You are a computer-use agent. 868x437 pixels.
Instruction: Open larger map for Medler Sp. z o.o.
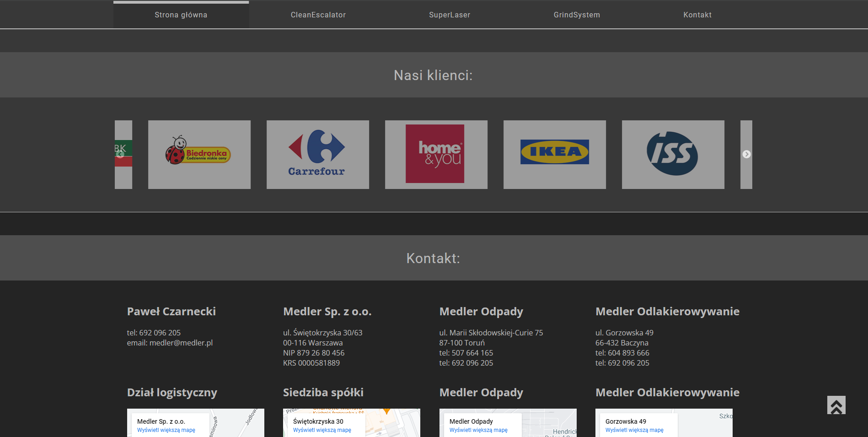click(166, 430)
